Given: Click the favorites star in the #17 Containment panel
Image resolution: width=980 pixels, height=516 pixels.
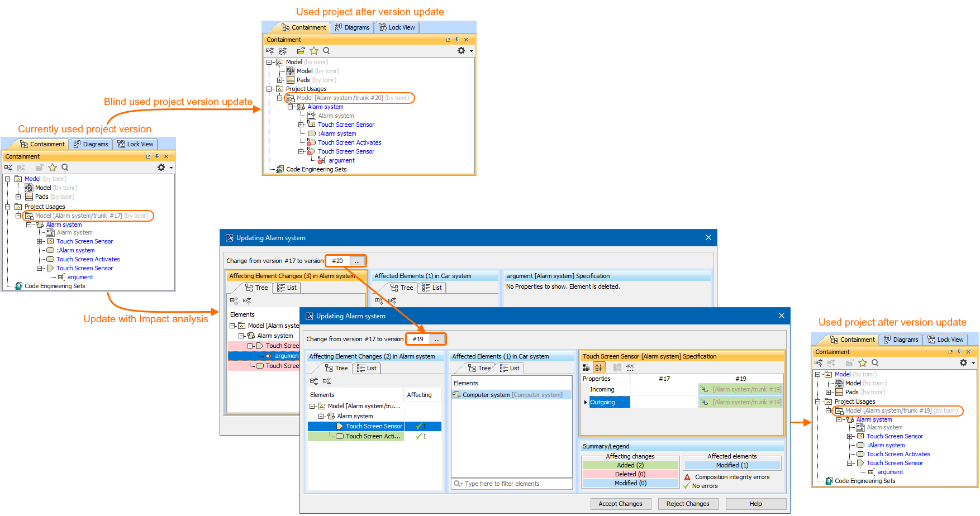Looking at the screenshot, I should (x=53, y=168).
